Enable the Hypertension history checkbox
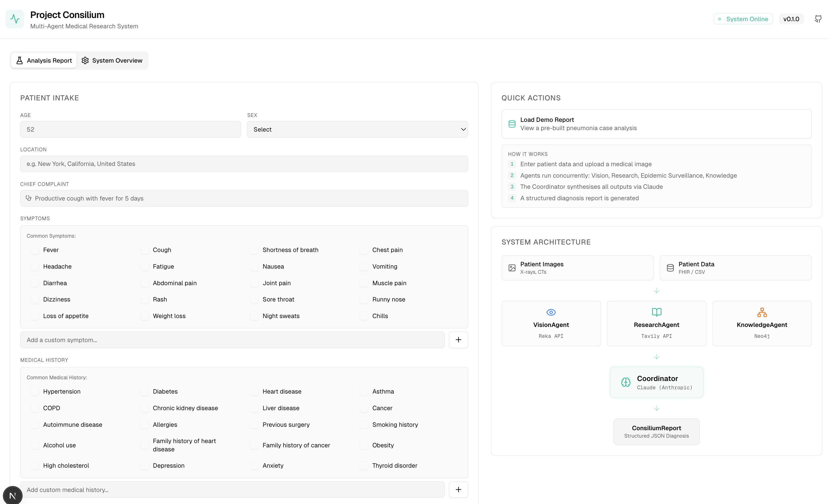The height and width of the screenshot is (504, 828). tap(35, 392)
